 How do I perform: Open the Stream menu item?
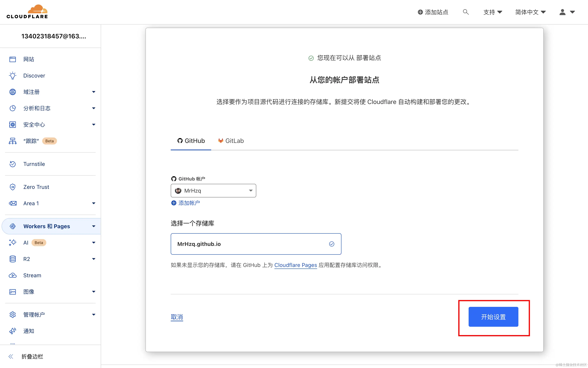32,275
